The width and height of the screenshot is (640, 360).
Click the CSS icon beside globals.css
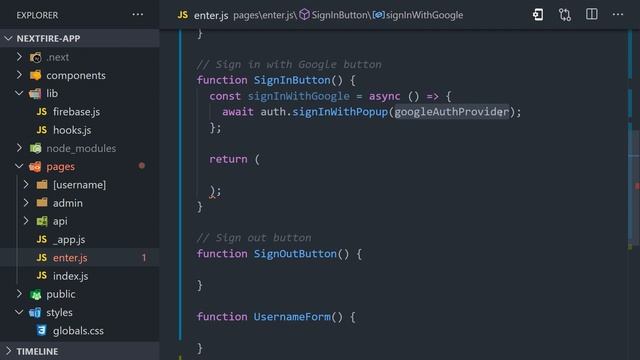click(42, 330)
